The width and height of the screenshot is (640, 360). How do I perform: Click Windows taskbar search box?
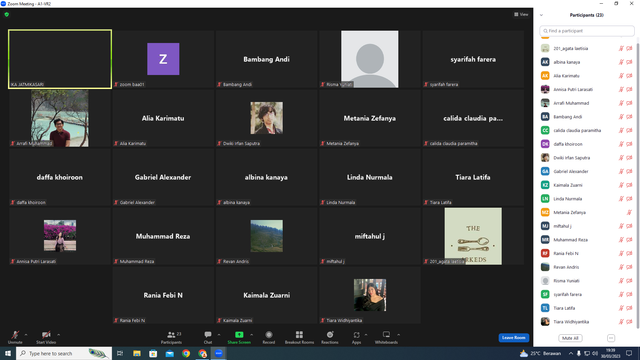[64, 353]
